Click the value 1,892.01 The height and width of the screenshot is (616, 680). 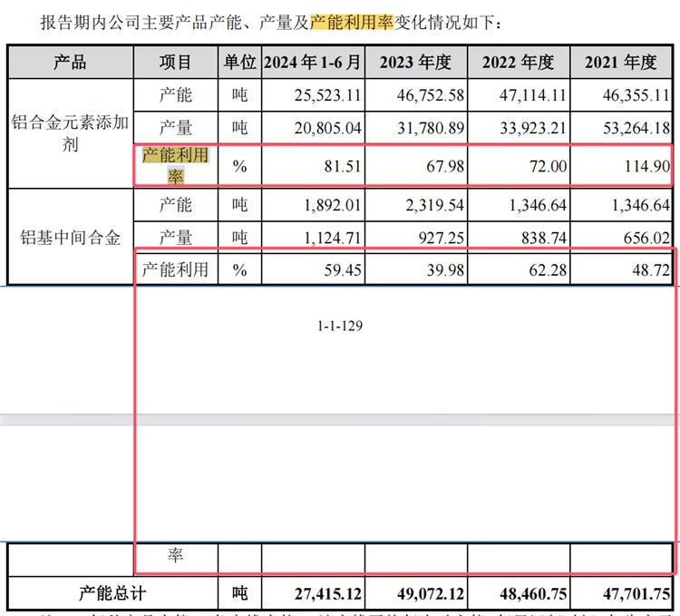(x=333, y=205)
